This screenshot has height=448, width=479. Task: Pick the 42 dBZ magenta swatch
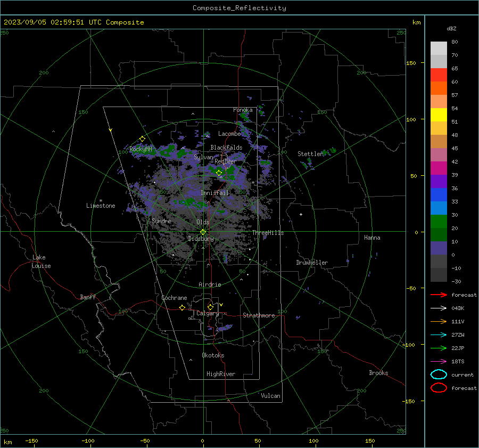tap(439, 168)
